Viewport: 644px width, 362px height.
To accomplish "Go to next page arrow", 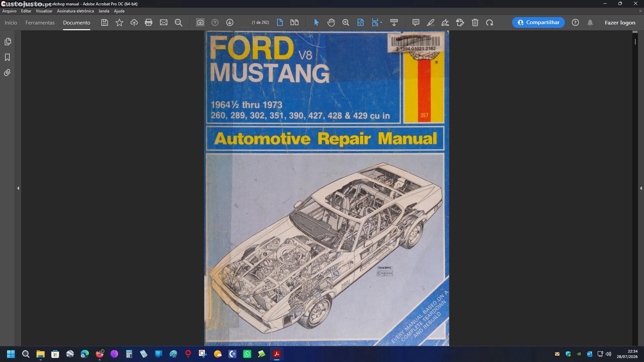I will point(230,22).
